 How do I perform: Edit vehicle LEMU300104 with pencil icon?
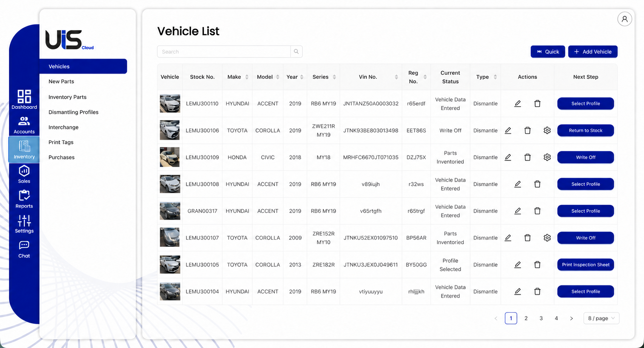tap(518, 291)
